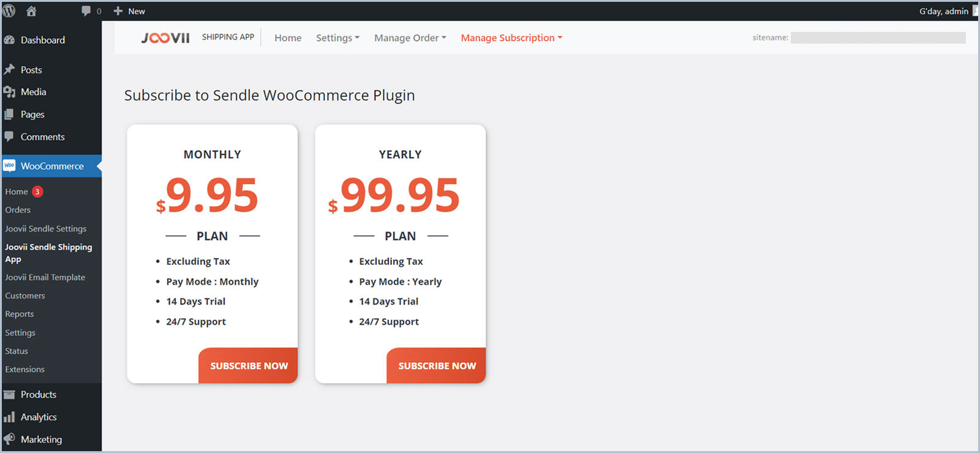Open Joovii Sendle Settings submenu item
Image resolution: width=980 pixels, height=453 pixels.
click(x=46, y=229)
